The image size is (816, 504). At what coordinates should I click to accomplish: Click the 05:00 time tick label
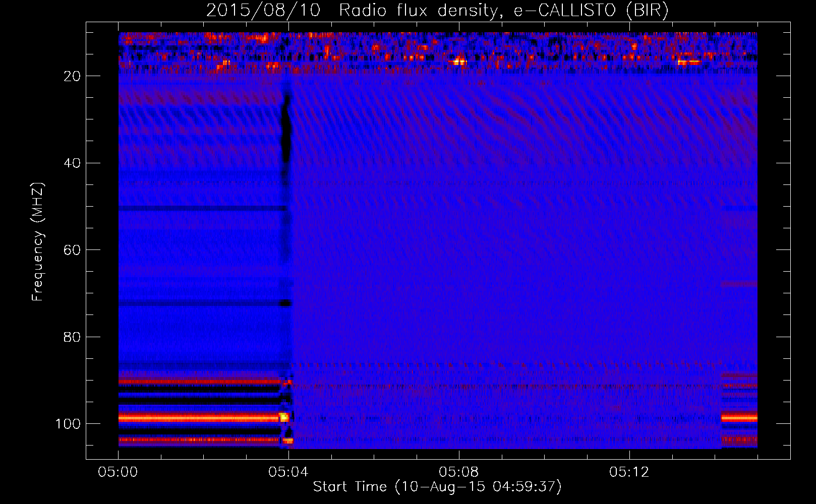(118, 472)
